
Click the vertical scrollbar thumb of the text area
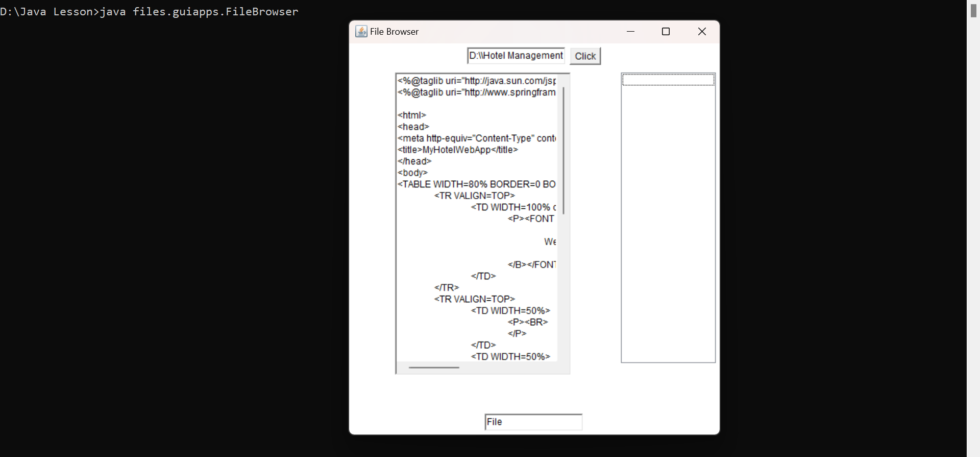tap(563, 151)
